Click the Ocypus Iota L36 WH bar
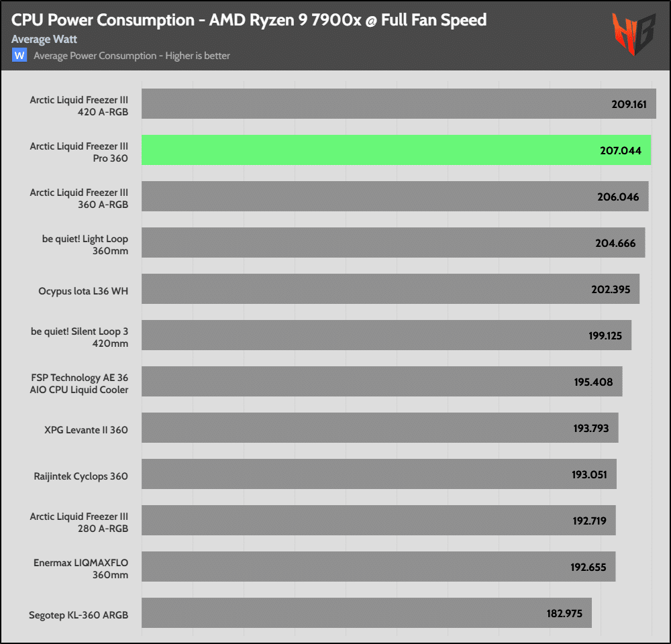Screen dimensions: 671x644 point(390,289)
